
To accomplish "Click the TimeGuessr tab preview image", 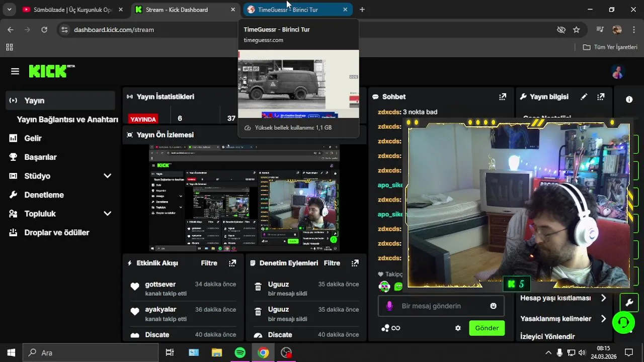I will [298, 84].
